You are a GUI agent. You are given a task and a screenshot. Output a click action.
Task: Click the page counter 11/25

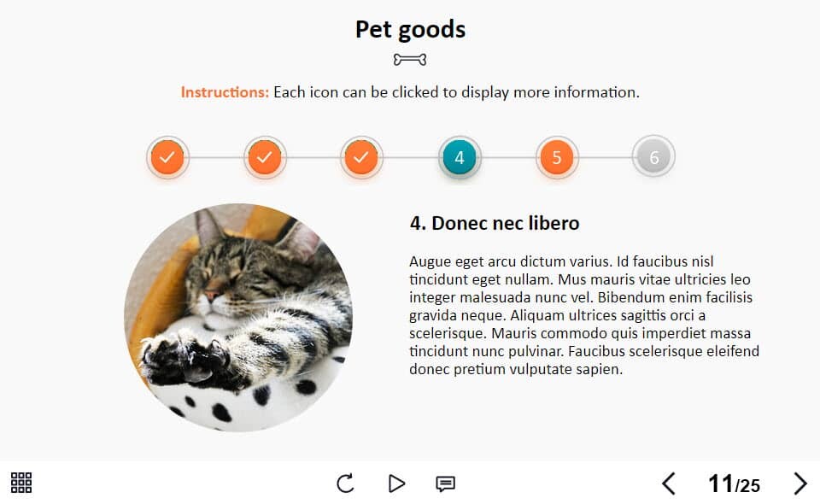[x=734, y=484]
